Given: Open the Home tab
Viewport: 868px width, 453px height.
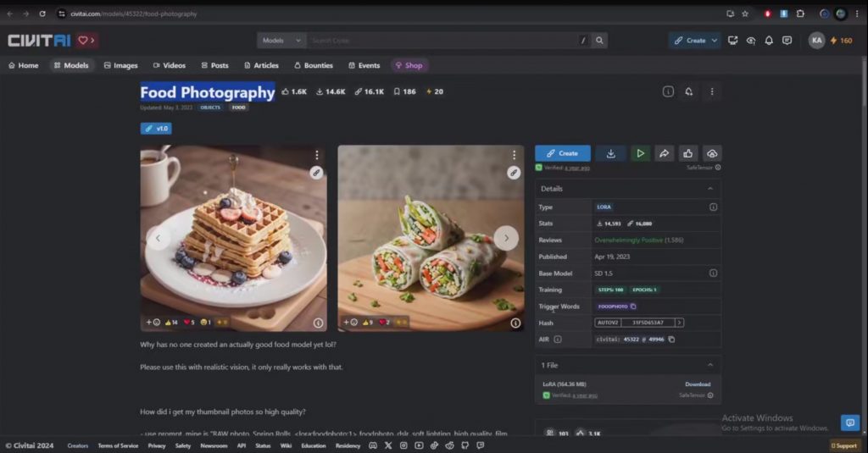Looking at the screenshot, I should [x=23, y=65].
